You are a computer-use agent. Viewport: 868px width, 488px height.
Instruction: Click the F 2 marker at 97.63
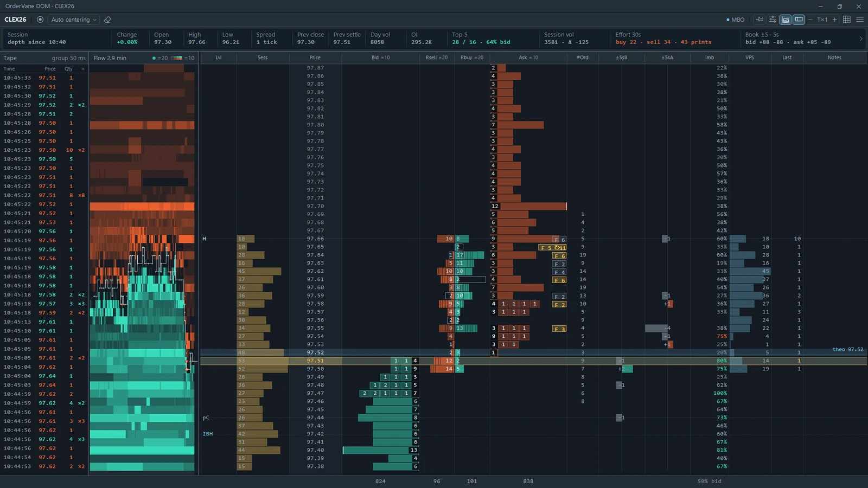point(560,264)
